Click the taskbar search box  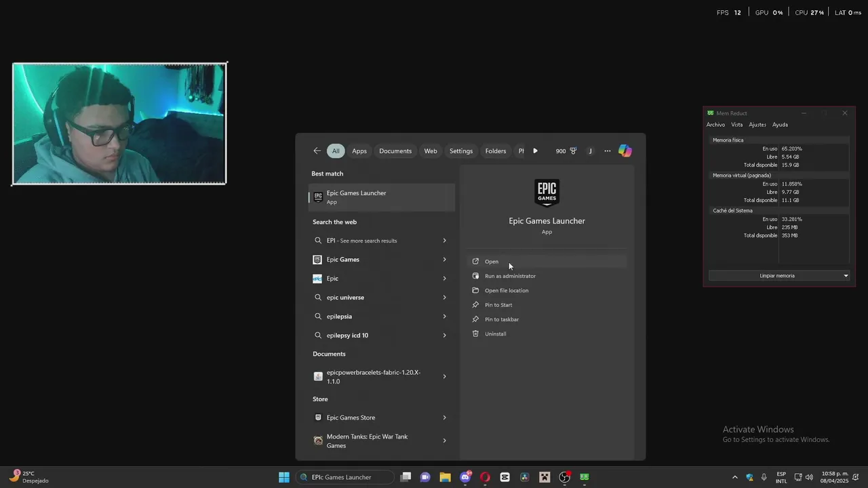344,477
